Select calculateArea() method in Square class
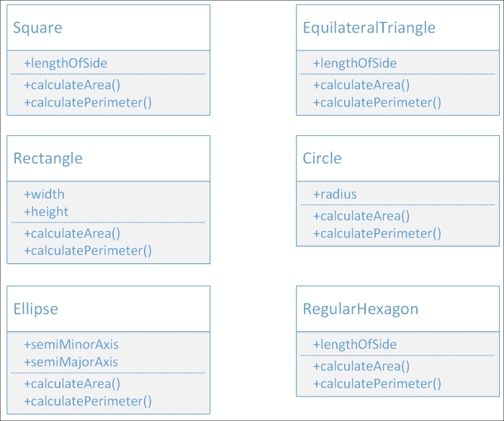The width and height of the screenshot is (504, 421). click(72, 85)
